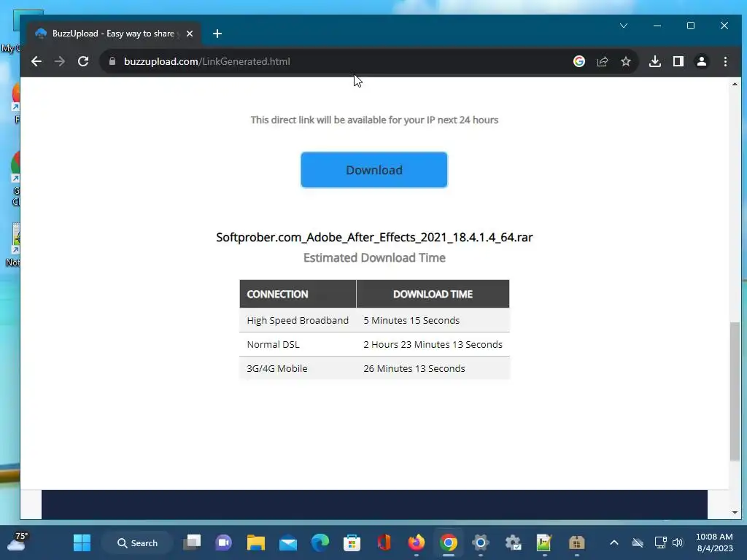This screenshot has height=560, width=747.
Task: Bookmark this page with star icon
Action: 625,61
